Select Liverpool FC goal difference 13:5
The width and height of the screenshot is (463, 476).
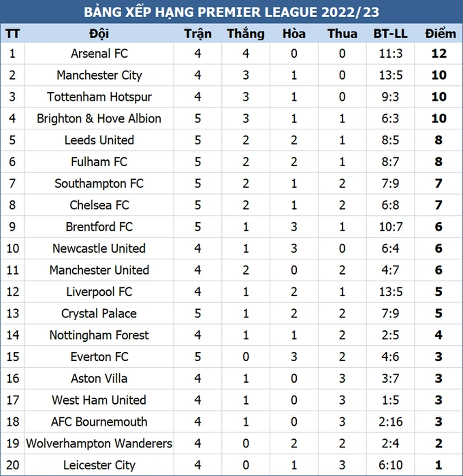point(391,292)
